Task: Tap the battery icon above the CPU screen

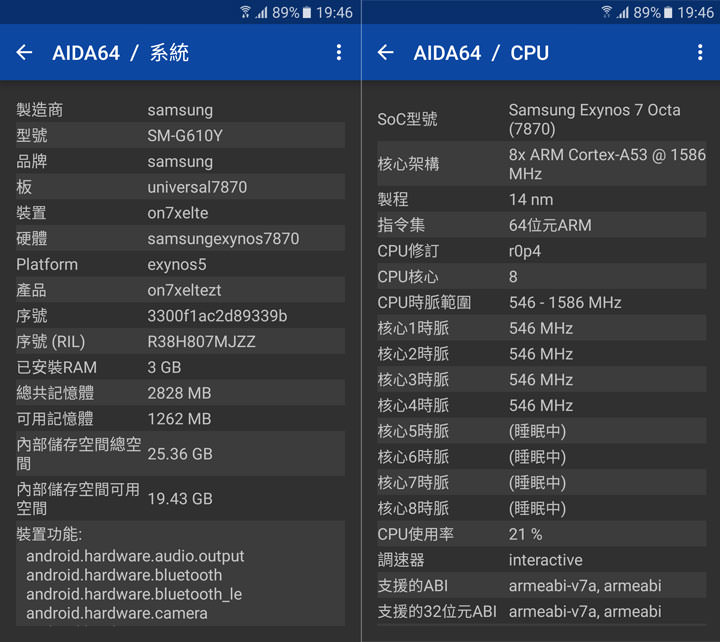Action: pyautogui.click(x=668, y=12)
